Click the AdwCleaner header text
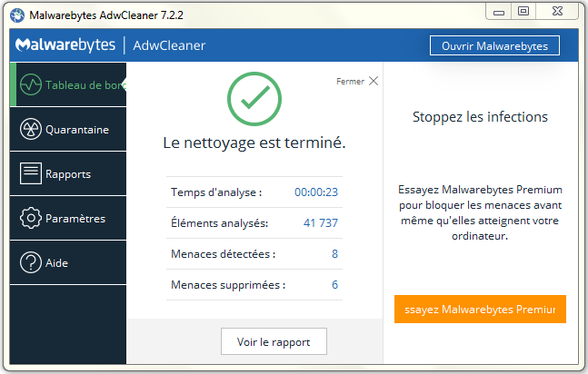 (169, 45)
